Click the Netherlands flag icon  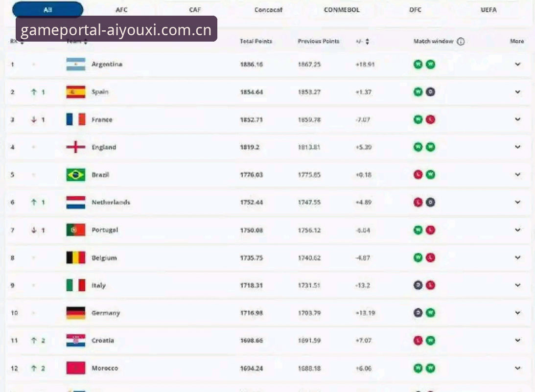coord(76,202)
